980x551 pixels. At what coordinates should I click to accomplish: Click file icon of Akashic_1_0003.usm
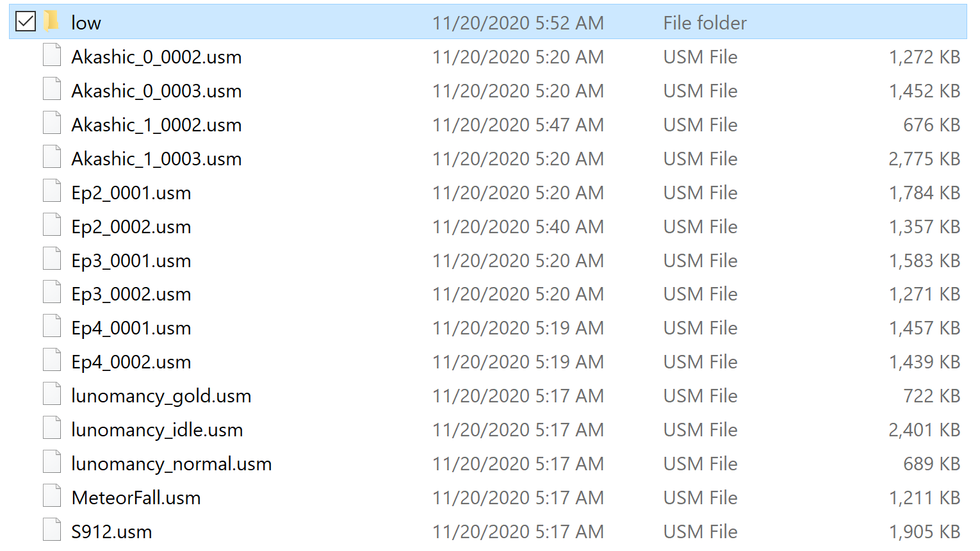(52, 158)
